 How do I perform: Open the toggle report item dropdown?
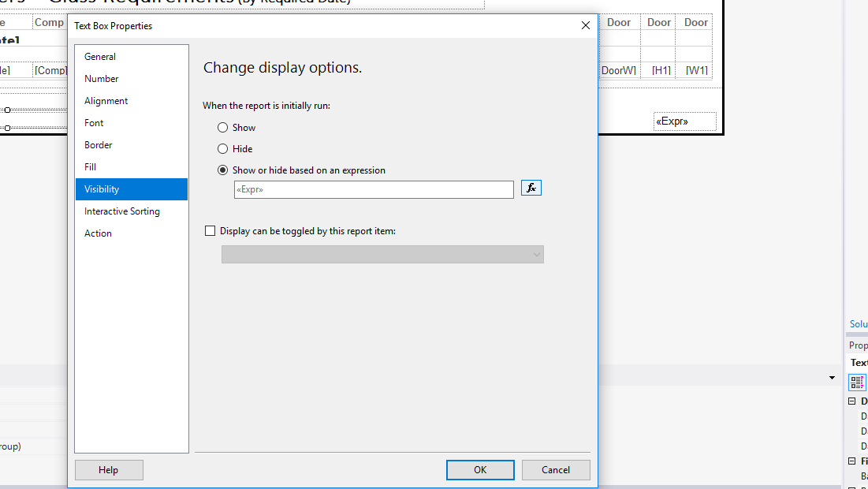[382, 254]
